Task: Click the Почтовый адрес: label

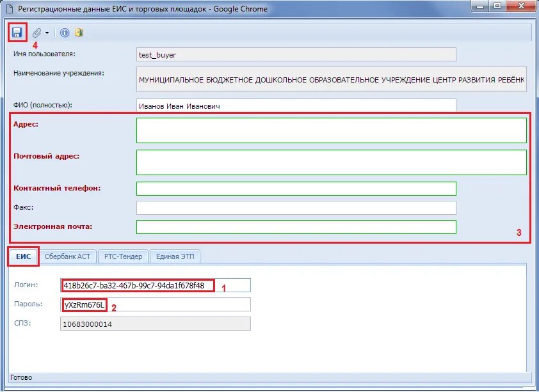Action: (x=46, y=156)
